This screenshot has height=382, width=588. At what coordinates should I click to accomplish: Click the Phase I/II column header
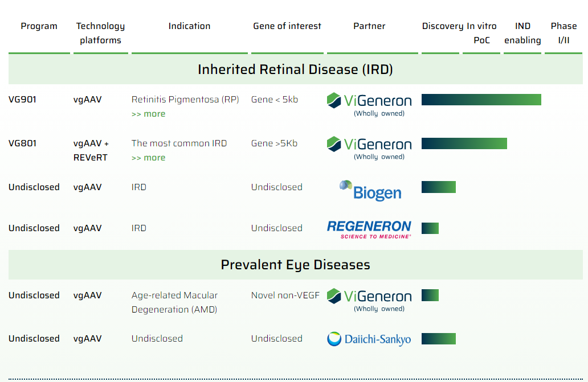coord(563,33)
